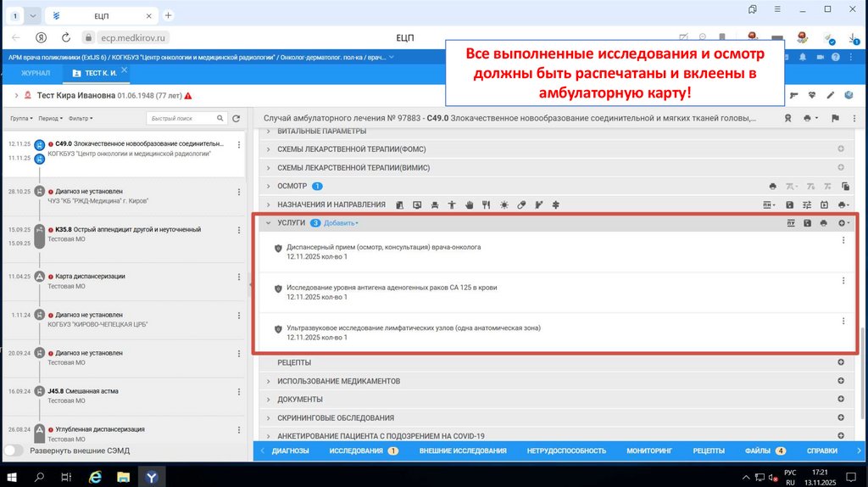Click the pill icon in НАЗНАЧЕНИЯ И НАПРАВЛЕНИЯ

tap(521, 205)
